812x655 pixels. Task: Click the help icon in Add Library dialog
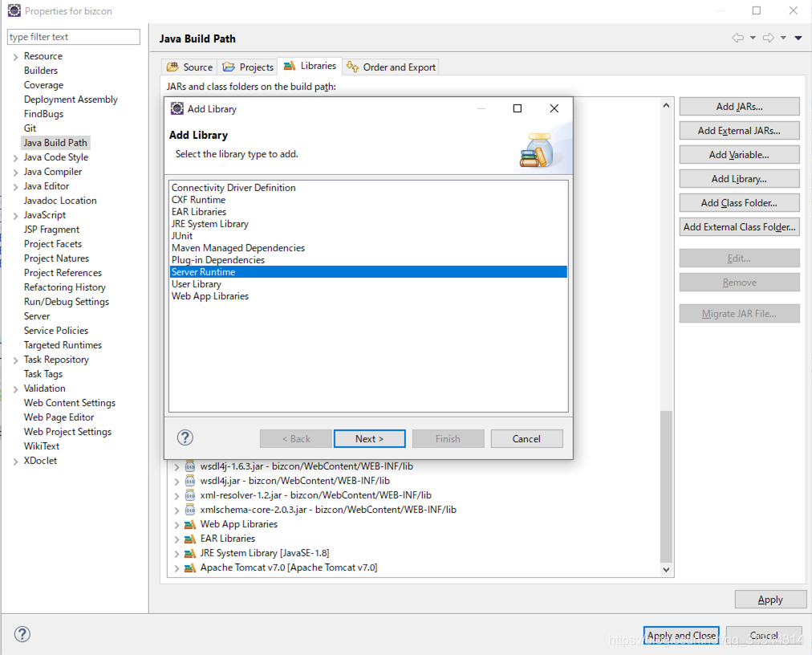pyautogui.click(x=185, y=438)
